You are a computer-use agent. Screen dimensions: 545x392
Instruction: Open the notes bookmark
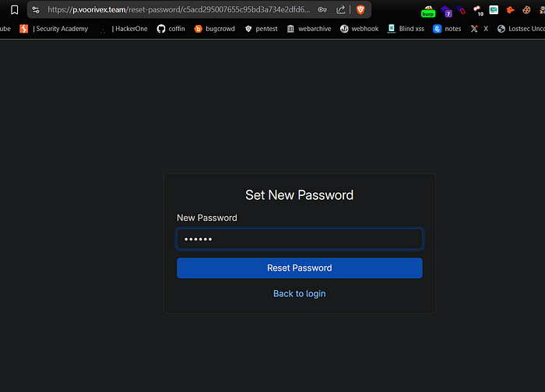point(447,29)
